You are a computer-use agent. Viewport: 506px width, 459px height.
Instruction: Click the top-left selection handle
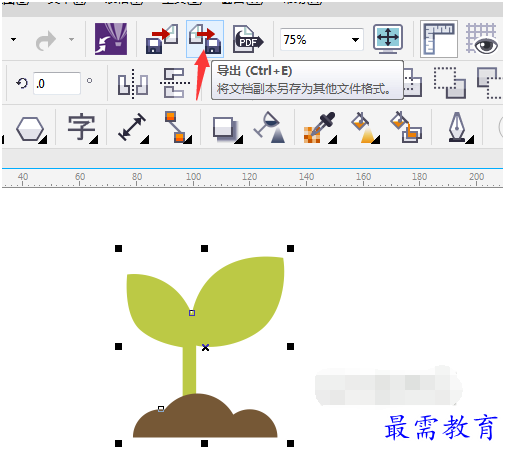118,248
